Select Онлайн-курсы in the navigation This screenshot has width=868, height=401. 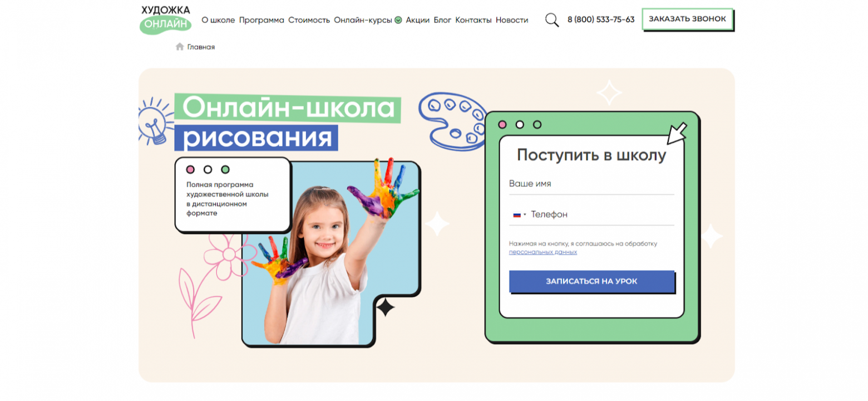point(363,20)
